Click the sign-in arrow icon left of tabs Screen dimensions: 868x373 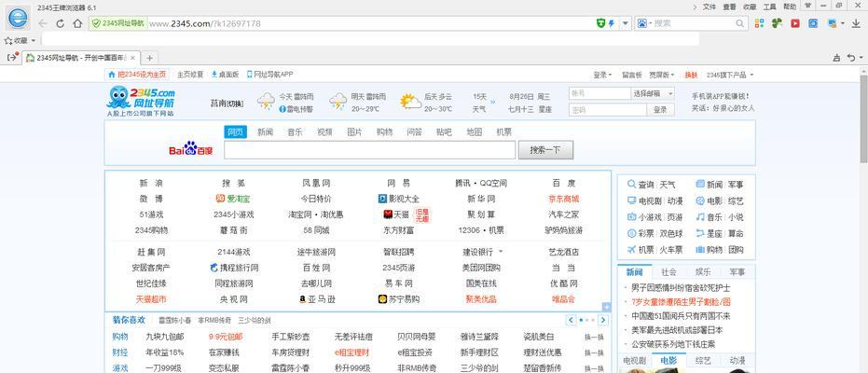(x=13, y=57)
